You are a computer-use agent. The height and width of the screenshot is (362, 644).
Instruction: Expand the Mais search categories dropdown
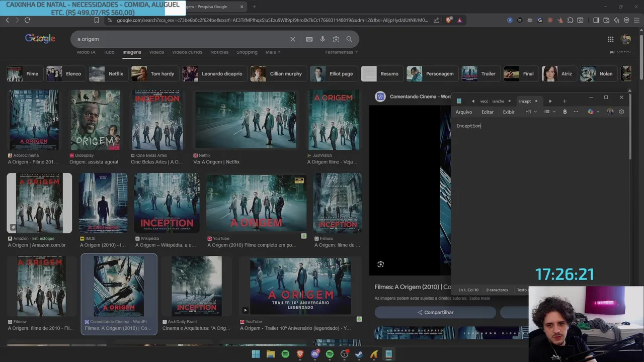[x=273, y=52]
